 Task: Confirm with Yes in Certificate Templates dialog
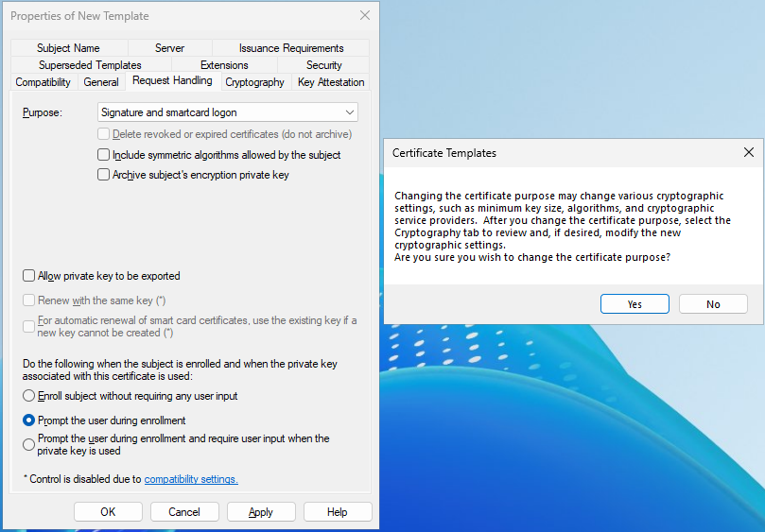tap(635, 304)
